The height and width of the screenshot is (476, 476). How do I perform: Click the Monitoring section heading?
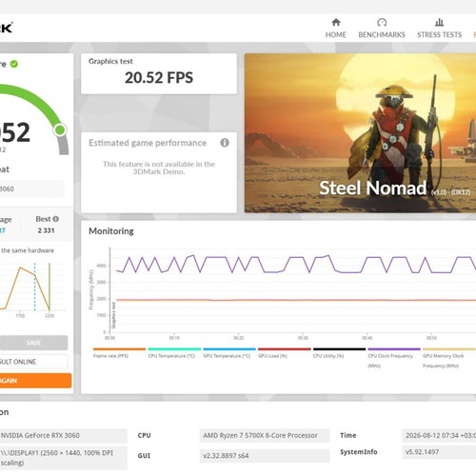[111, 231]
